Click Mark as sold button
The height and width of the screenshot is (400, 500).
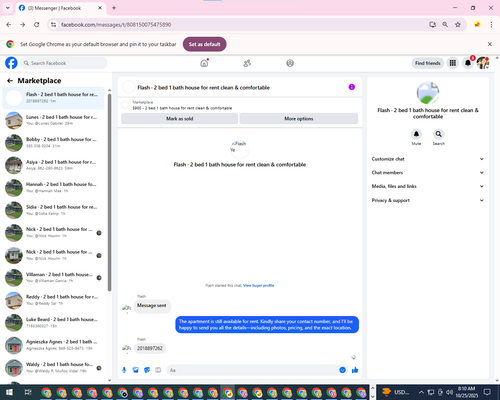[180, 119]
